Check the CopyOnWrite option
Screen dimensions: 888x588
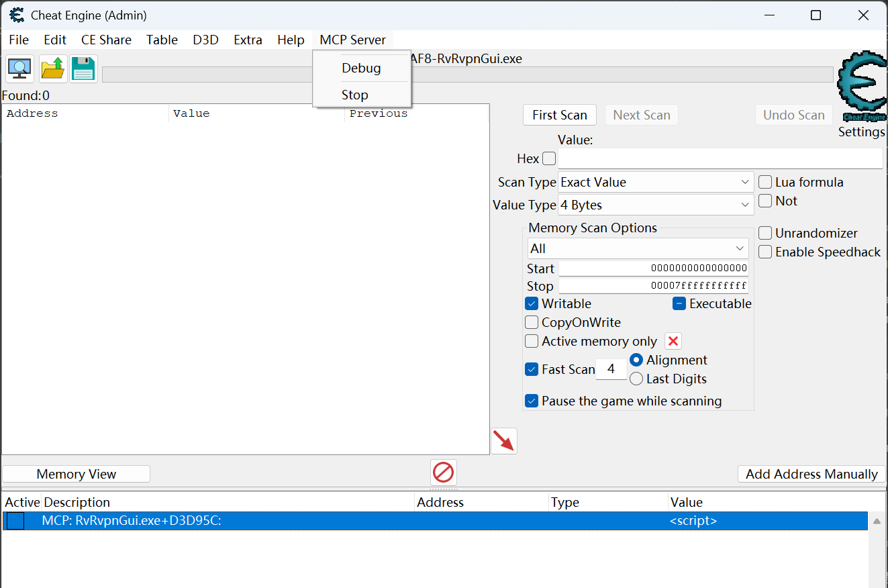click(x=532, y=322)
